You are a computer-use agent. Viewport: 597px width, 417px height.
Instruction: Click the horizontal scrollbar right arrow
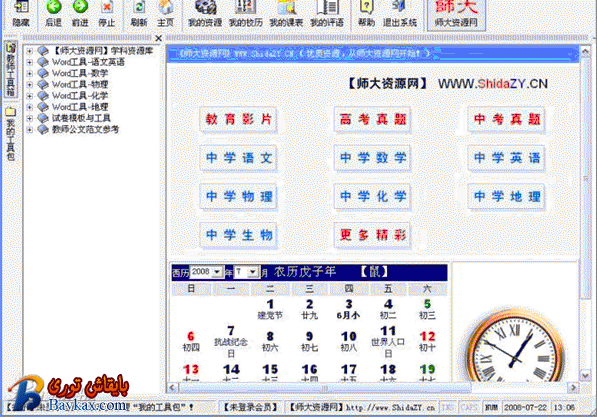click(x=573, y=388)
